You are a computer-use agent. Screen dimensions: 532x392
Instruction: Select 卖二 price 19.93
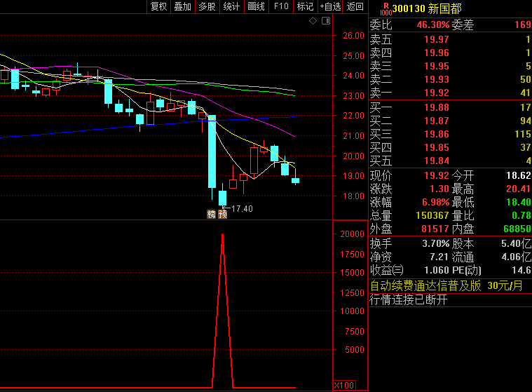point(437,79)
